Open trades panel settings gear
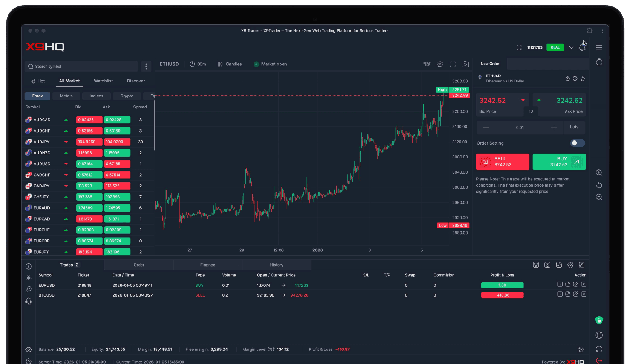Image resolution: width=630 pixels, height=364 pixels. click(570, 265)
